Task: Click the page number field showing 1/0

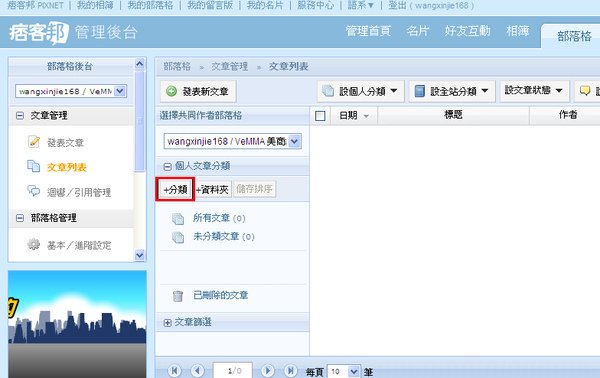Action: (233, 371)
